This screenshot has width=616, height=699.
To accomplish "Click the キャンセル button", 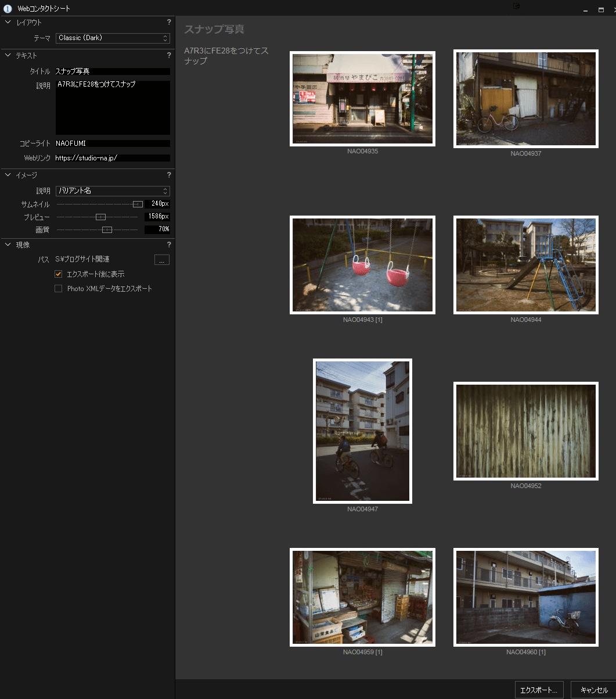I will point(593,690).
